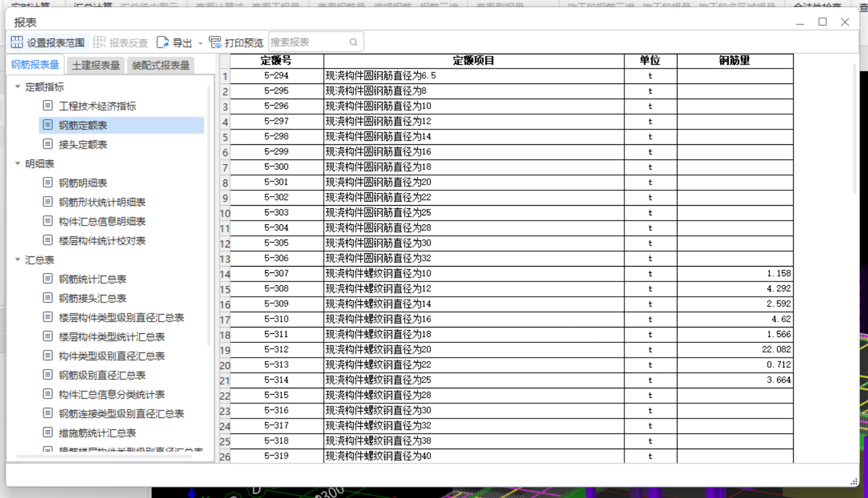Collapse the 明细表 tree group
The height and width of the screenshot is (498, 868).
(17, 164)
